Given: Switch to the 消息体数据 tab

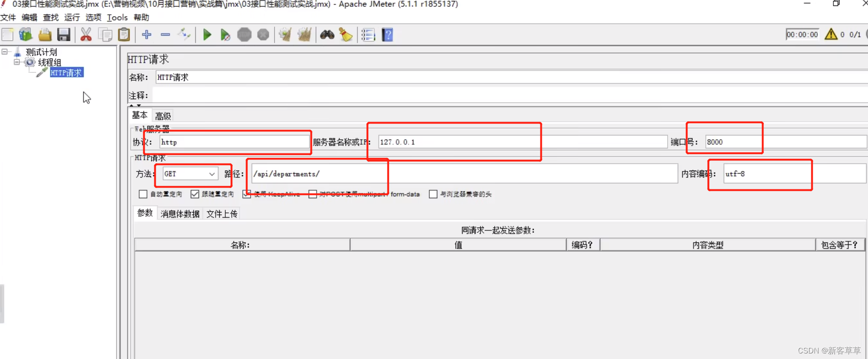Looking at the screenshot, I should pyautogui.click(x=180, y=214).
